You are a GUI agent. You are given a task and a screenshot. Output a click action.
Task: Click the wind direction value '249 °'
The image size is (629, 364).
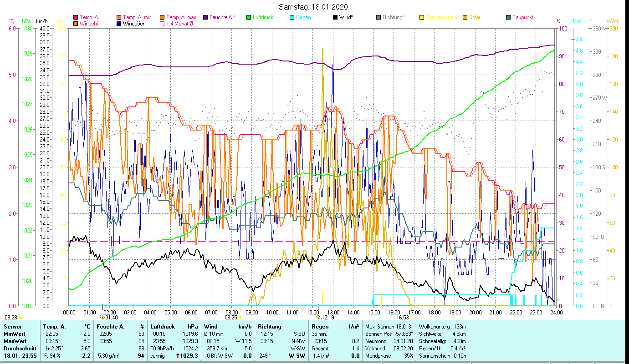266,356
